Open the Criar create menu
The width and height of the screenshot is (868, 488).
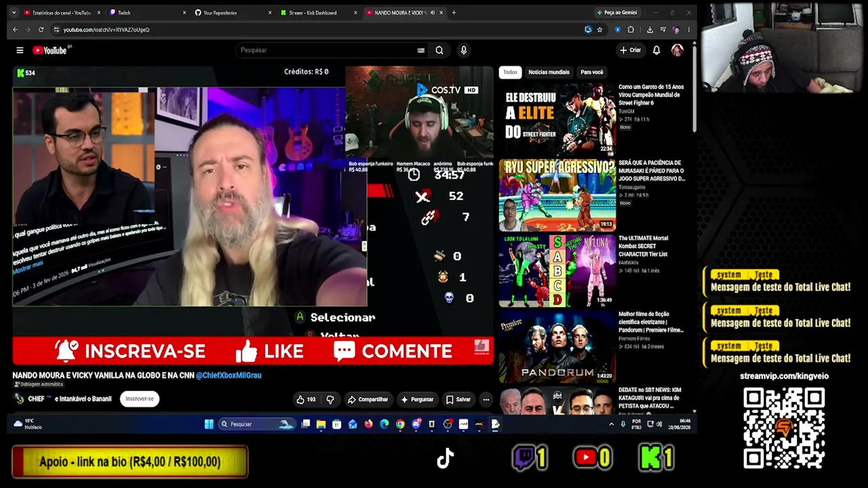tap(630, 50)
